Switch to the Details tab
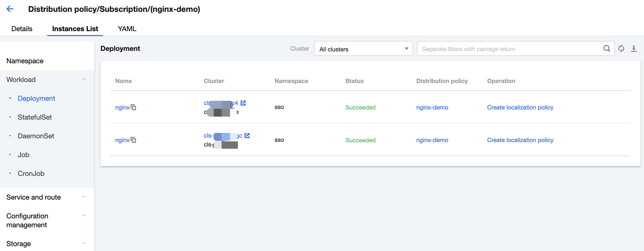Image resolution: width=644 pixels, height=251 pixels. (x=22, y=29)
